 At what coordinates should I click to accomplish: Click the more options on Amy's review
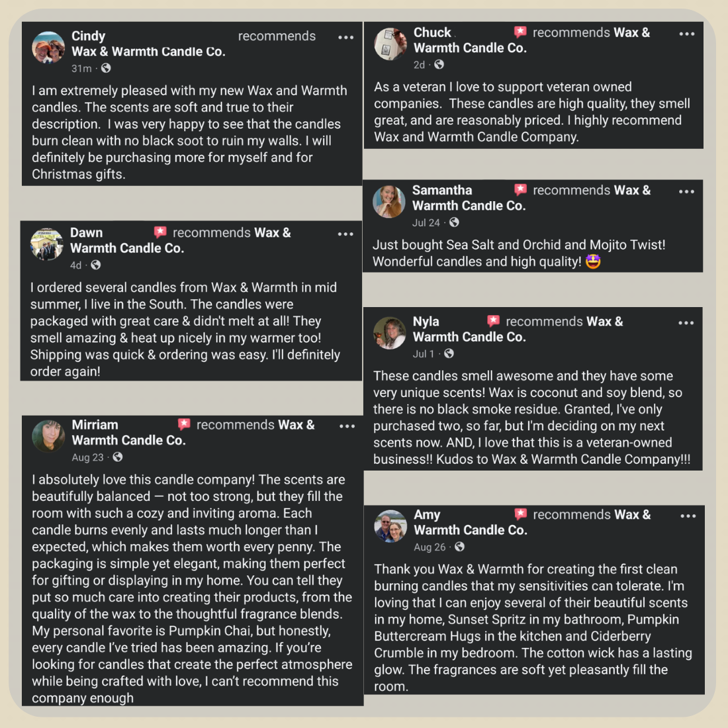pos(688,516)
